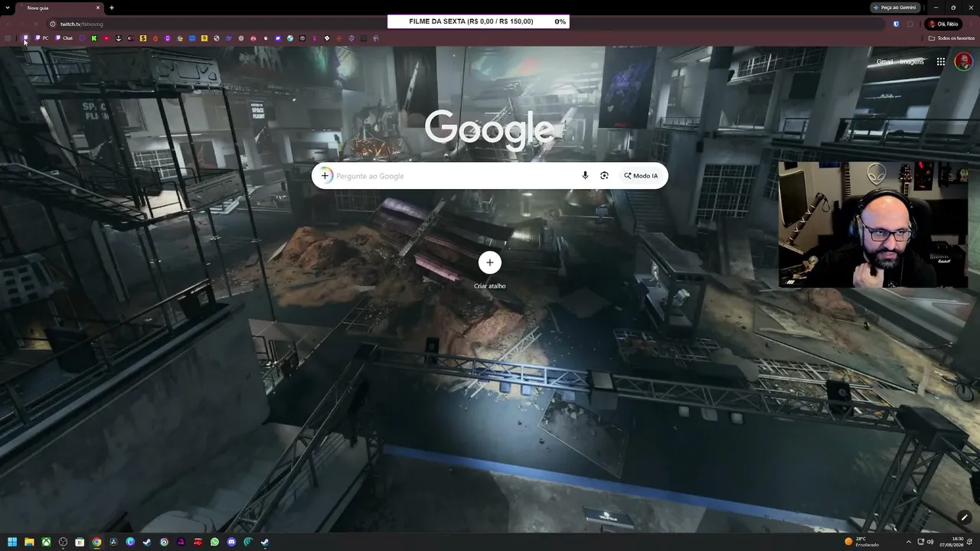Click Peça ao Gemini button
980x551 pixels.
click(x=895, y=8)
